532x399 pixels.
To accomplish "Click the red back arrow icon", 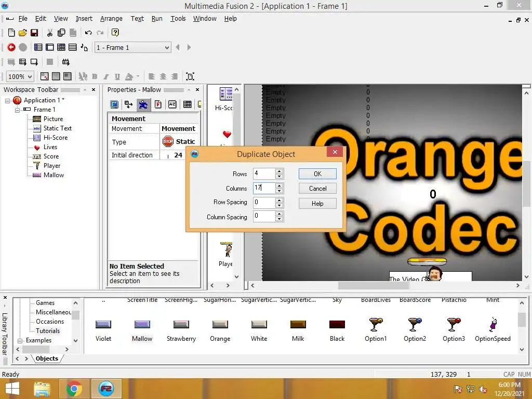I will point(11,47).
